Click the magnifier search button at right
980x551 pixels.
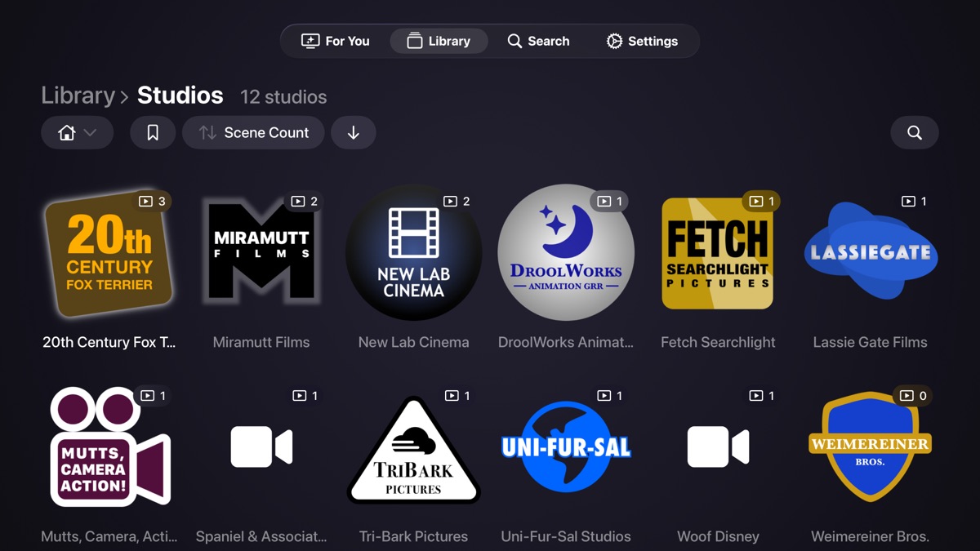(x=915, y=132)
